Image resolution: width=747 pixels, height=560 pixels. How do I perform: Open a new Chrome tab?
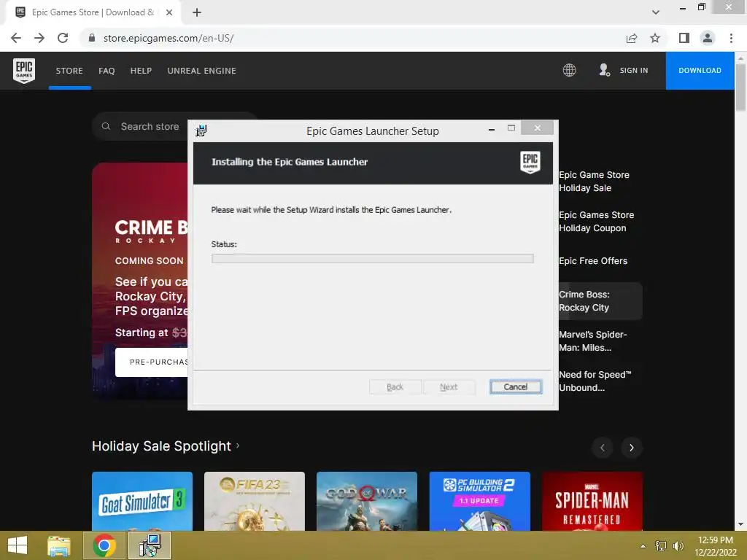(x=197, y=12)
